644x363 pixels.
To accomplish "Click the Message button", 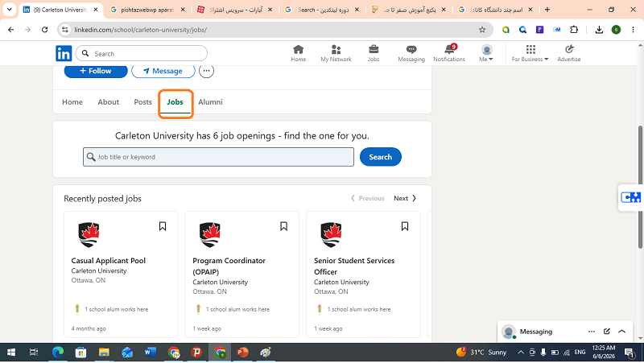I will (163, 71).
